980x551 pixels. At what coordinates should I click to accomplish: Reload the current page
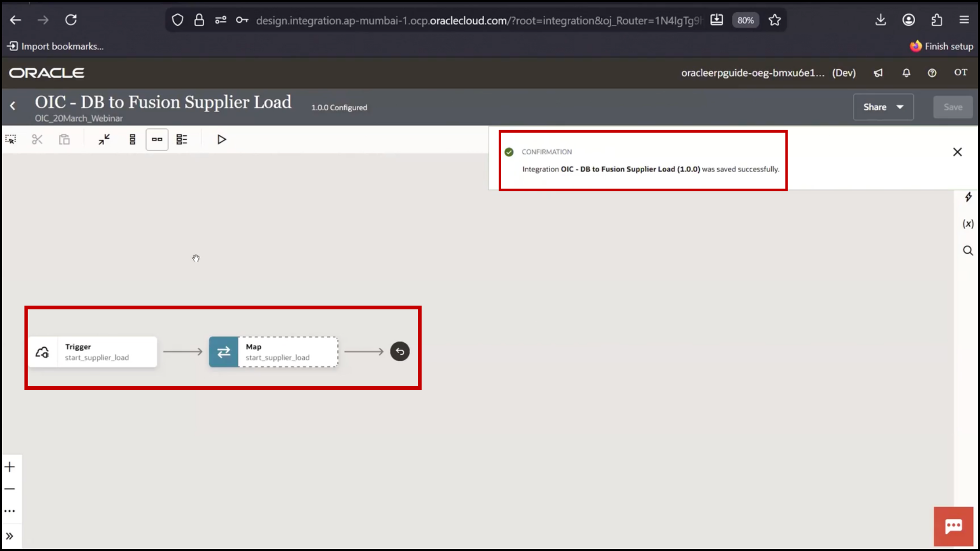[71, 20]
